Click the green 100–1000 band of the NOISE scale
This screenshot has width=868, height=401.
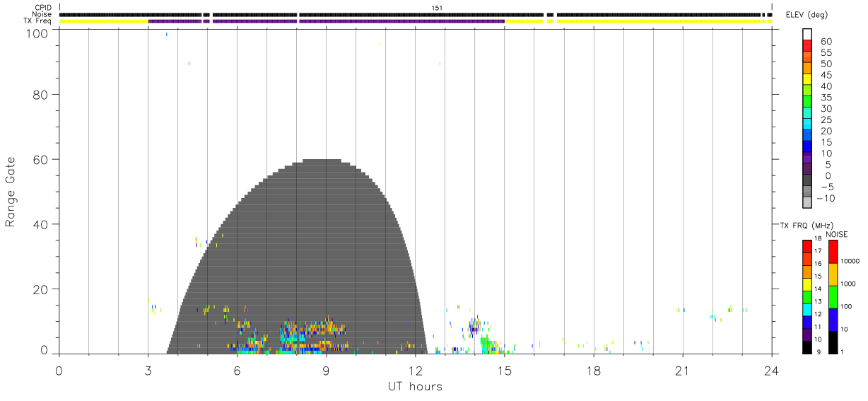point(833,297)
